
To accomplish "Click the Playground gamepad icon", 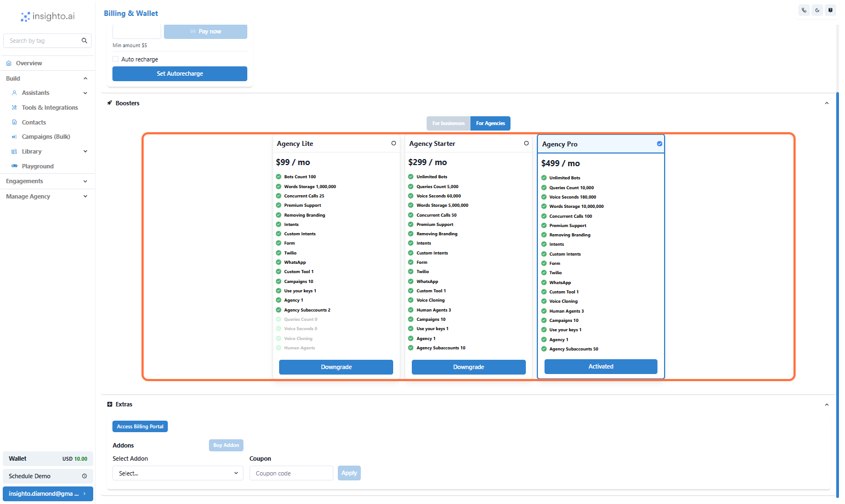I will [14, 166].
